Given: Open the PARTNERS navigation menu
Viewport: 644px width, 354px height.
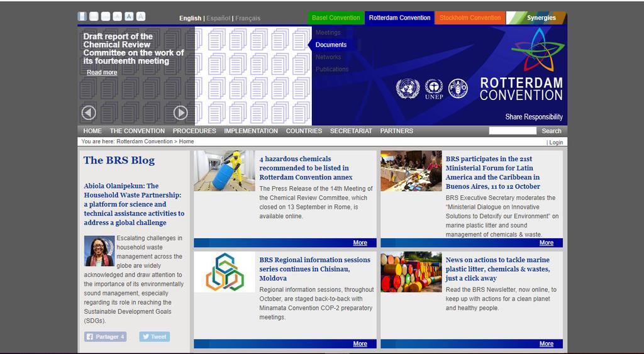Looking at the screenshot, I should [x=396, y=131].
